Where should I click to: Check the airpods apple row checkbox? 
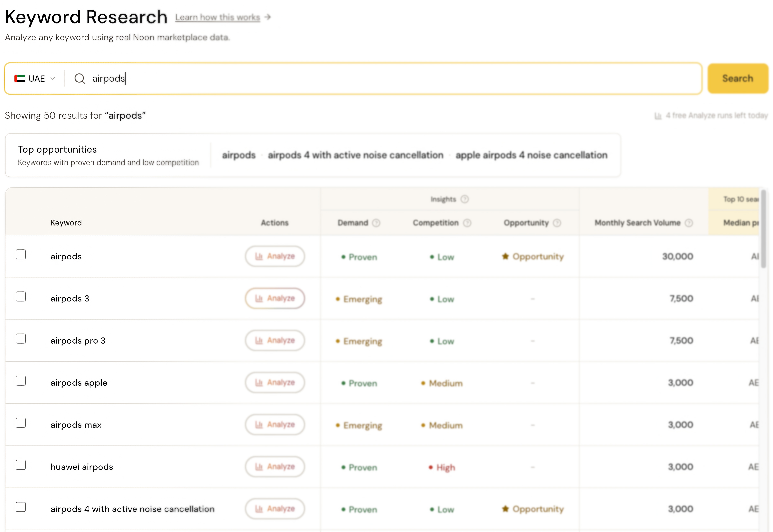point(21,381)
